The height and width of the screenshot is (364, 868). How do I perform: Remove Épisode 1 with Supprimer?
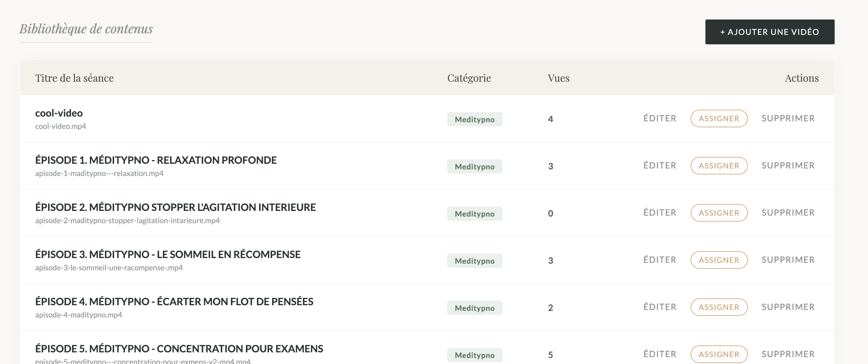point(788,166)
